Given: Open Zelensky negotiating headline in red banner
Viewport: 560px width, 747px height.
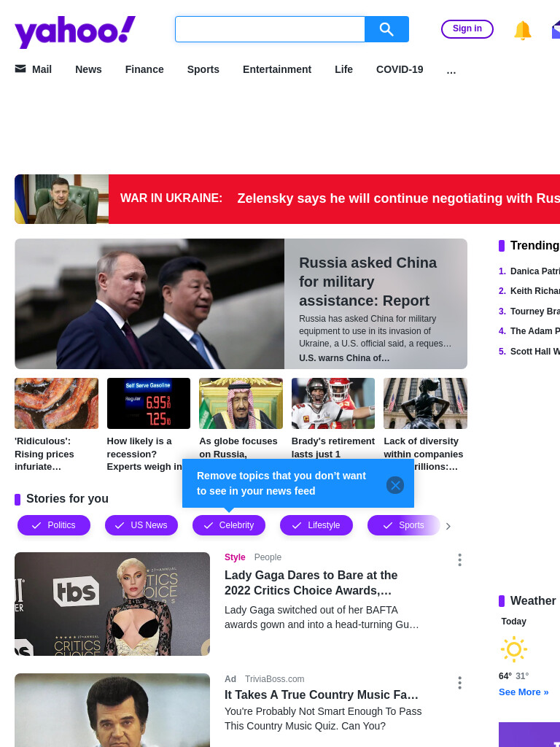Looking at the screenshot, I should pyautogui.click(x=399, y=198).
